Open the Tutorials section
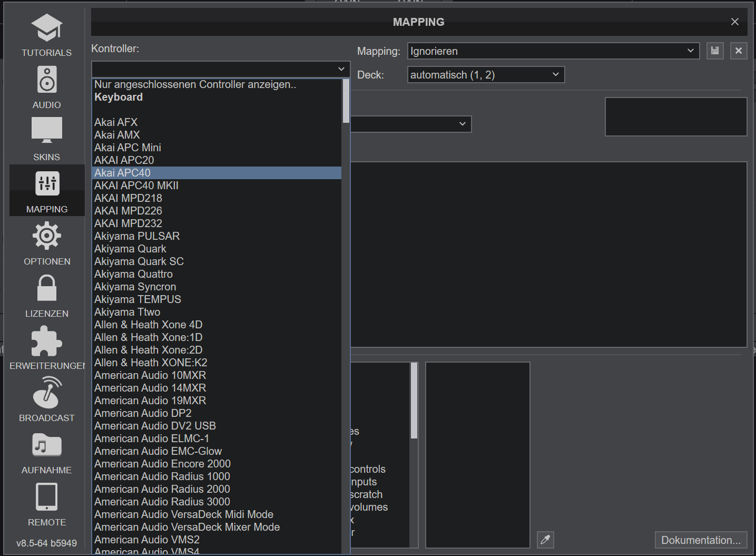The image size is (756, 556). [47, 35]
